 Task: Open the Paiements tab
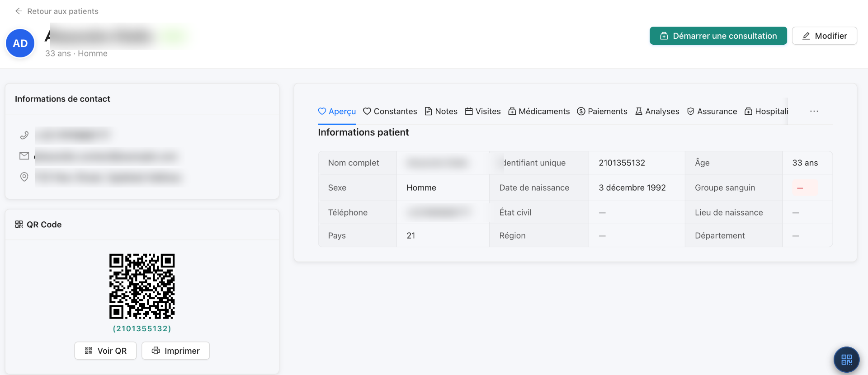(602, 111)
